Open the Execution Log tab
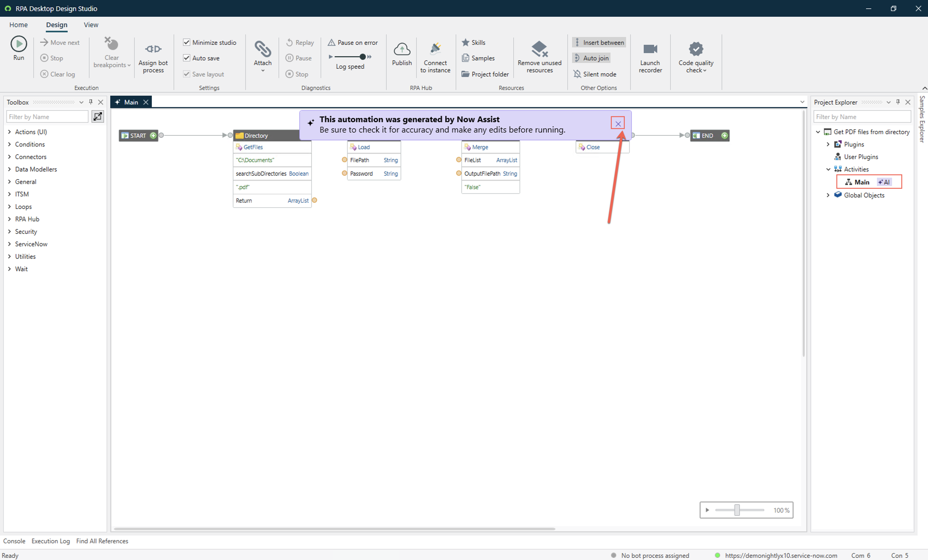Viewport: 928px width, 560px height. [x=50, y=541]
